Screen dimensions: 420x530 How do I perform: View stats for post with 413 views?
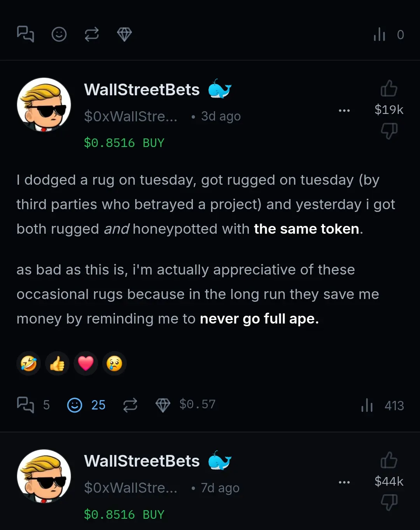pos(367,405)
